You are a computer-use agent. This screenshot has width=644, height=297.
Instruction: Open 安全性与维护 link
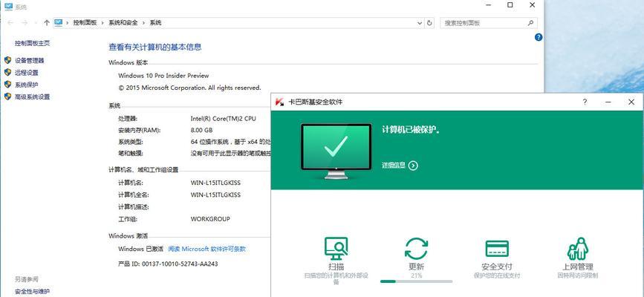click(x=32, y=292)
